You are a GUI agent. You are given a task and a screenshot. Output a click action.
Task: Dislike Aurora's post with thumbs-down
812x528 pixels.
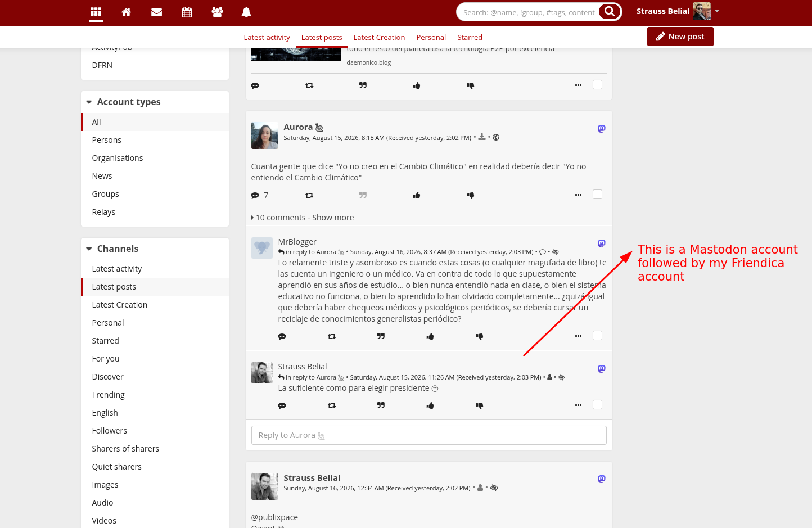pos(471,195)
